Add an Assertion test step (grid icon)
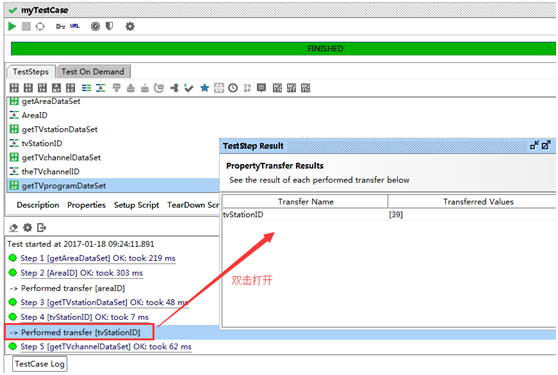Image resolution: width=558 pixels, height=375 pixels. [219, 88]
